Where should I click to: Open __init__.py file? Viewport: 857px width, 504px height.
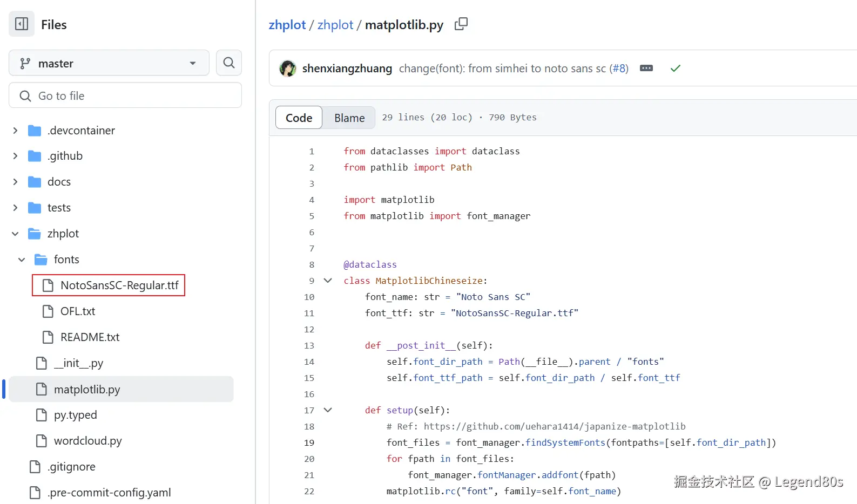78,363
